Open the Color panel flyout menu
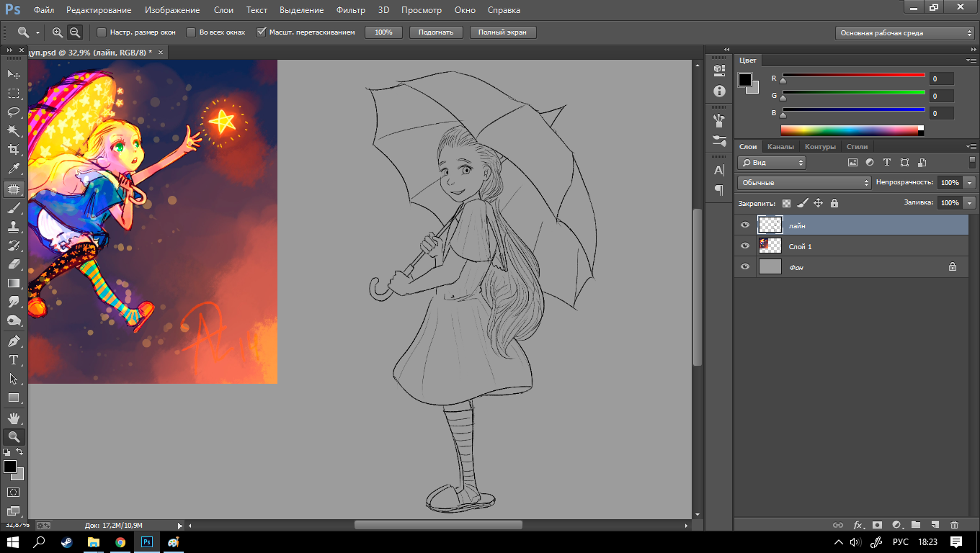 (972, 60)
